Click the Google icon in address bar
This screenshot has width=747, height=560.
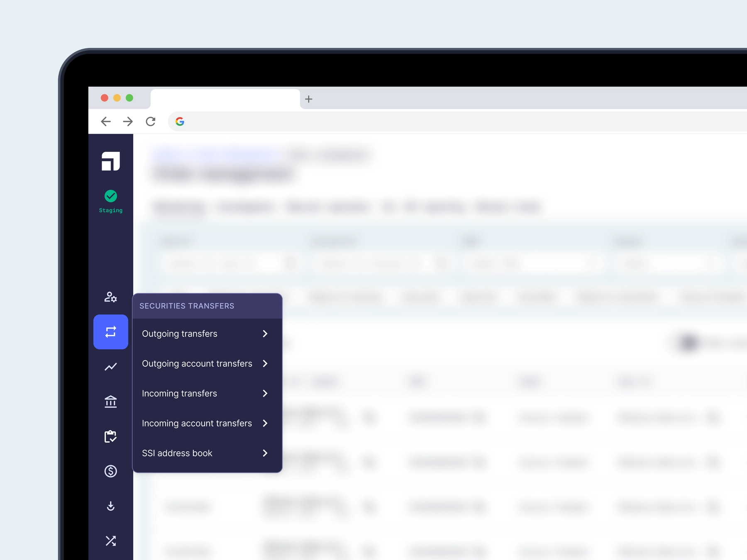(180, 122)
